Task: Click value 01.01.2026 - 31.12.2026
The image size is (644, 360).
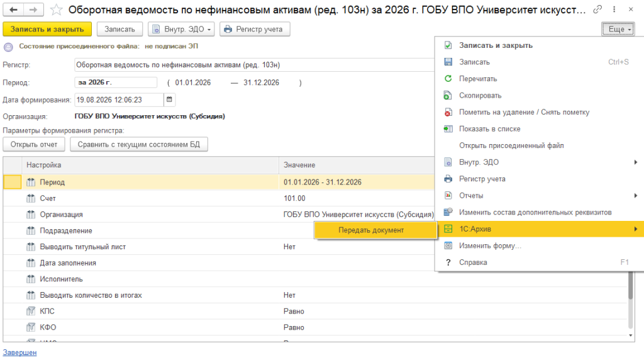Action: tap(323, 182)
